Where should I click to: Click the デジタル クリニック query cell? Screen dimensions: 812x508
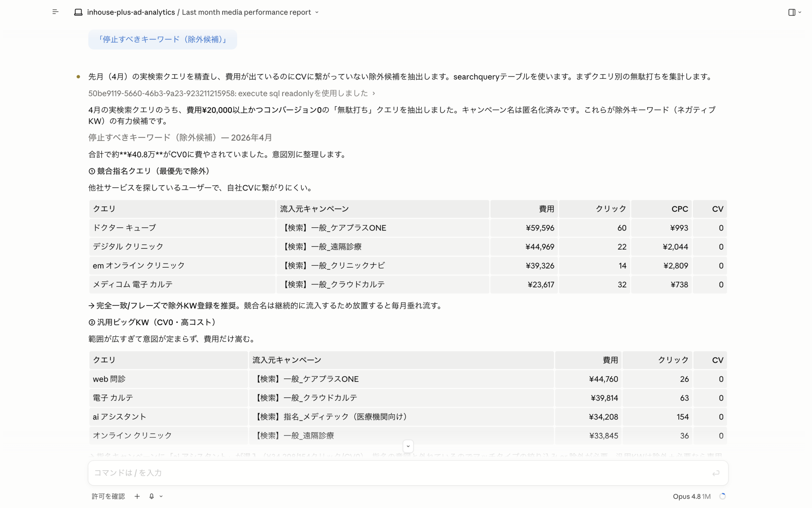pyautogui.click(x=182, y=247)
